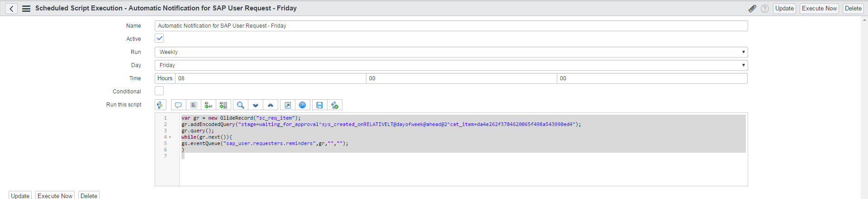Click the toggle comment icon
The image size is (868, 199).
178,105
